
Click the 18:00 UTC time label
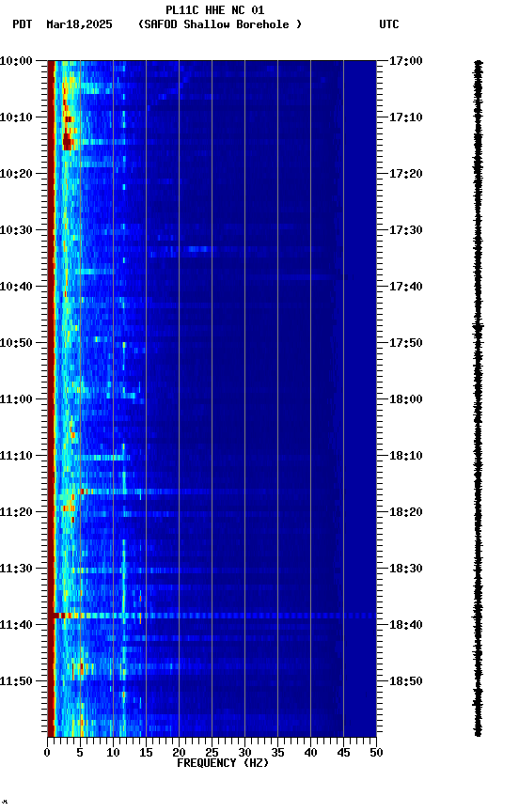tap(406, 399)
